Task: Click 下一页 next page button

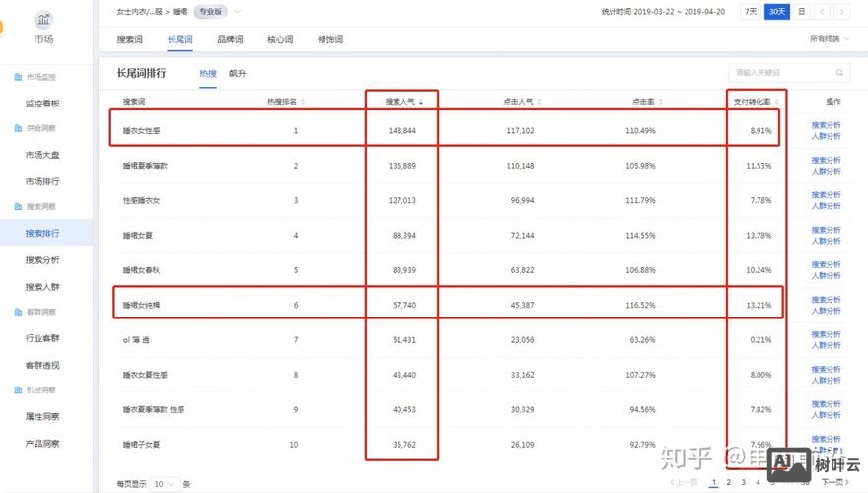Action: pyautogui.click(x=834, y=482)
